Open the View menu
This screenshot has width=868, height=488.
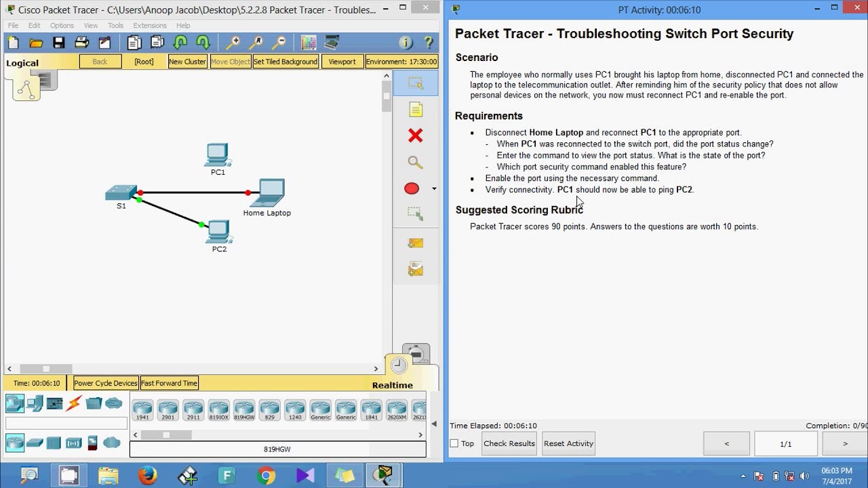91,26
